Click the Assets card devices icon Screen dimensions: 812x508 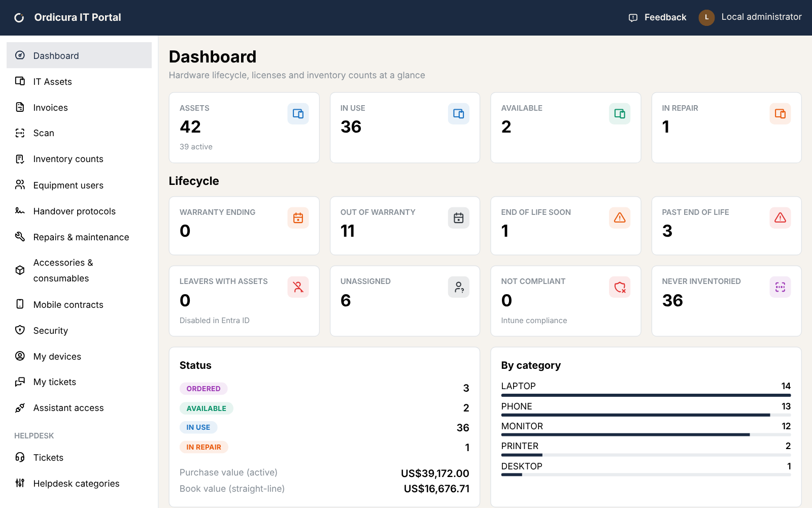coord(298,114)
